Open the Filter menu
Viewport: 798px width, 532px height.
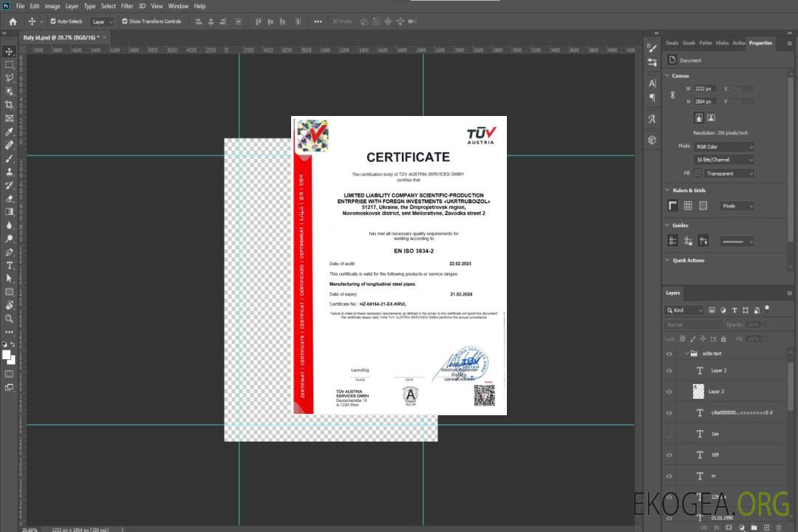click(x=127, y=6)
